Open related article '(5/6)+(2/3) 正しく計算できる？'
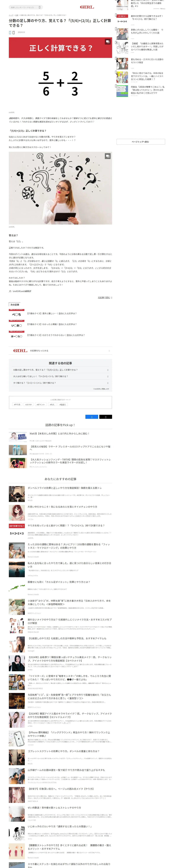Viewport: 174px width, 868px height. tap(60, 370)
